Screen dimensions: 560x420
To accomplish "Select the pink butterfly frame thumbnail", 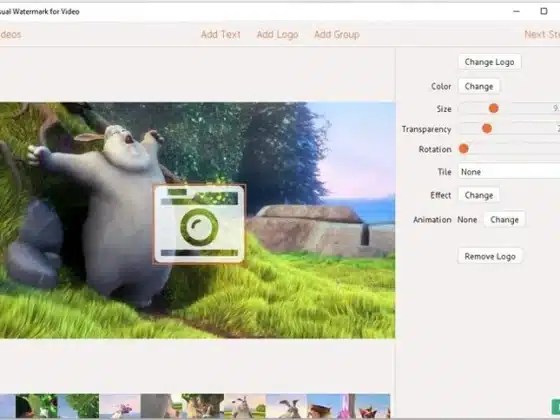I will tap(120, 406).
